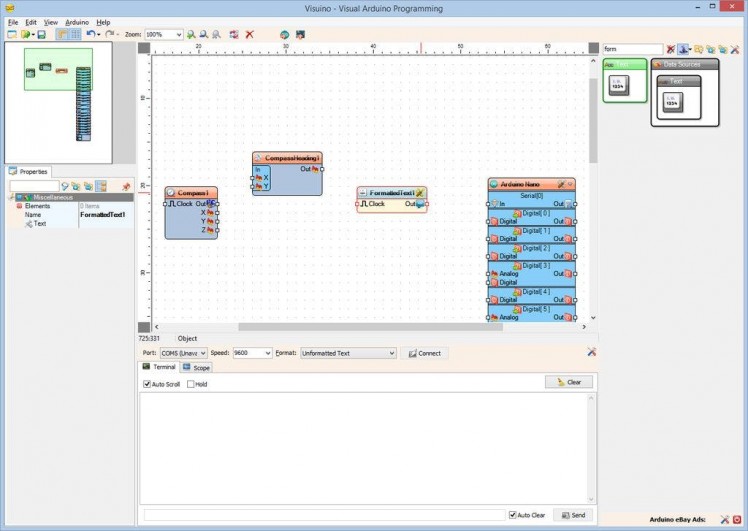Click the Text component thumbnail under Data Sources
748x531 pixels.
(x=671, y=100)
